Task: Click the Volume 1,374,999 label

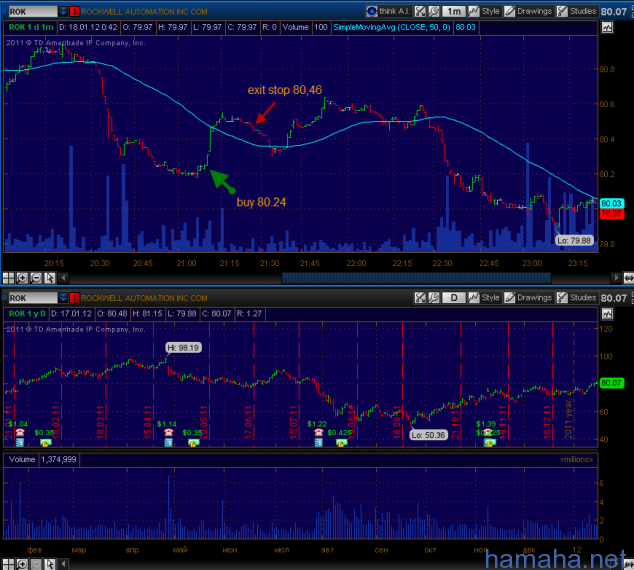Action: [x=42, y=459]
